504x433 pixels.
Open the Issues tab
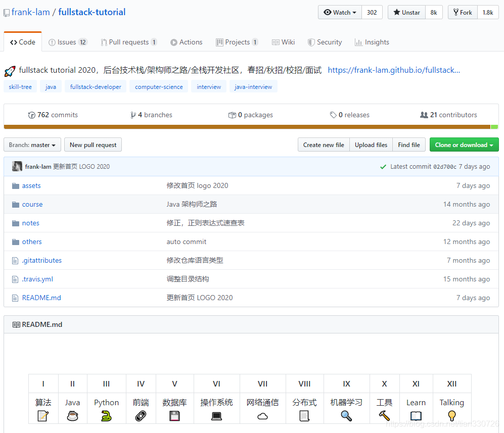click(68, 42)
